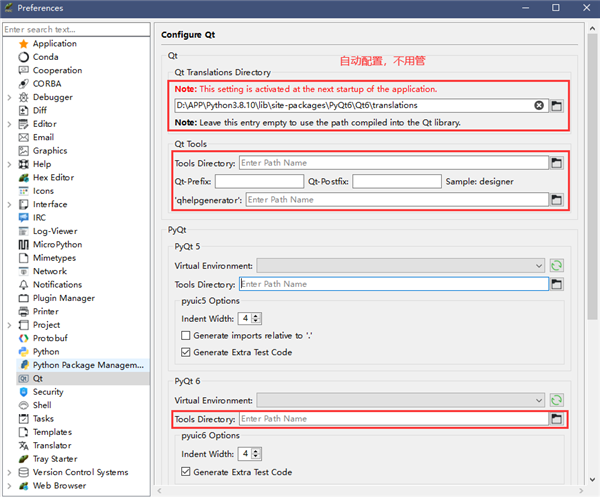Click scroll down arrow of settings pane

[592, 479]
